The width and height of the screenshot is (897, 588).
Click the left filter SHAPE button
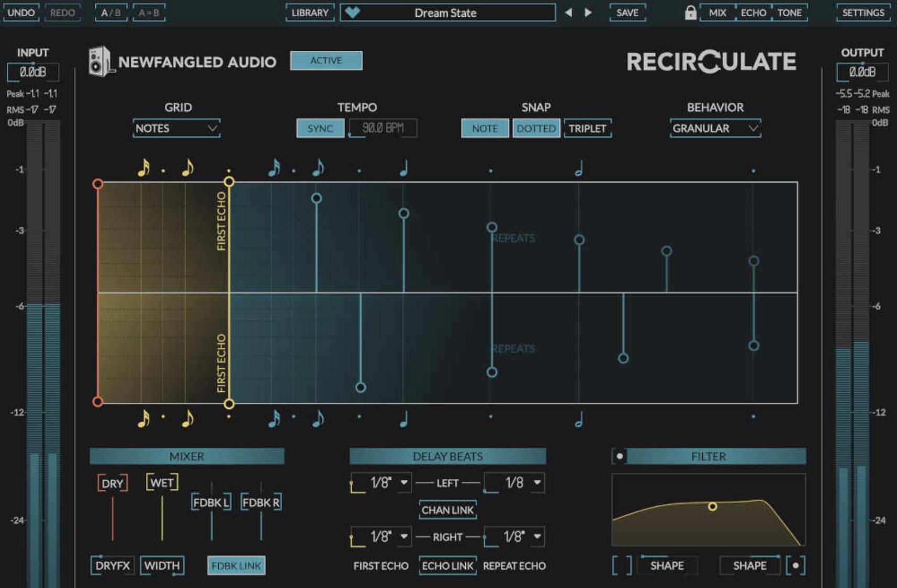point(667,566)
